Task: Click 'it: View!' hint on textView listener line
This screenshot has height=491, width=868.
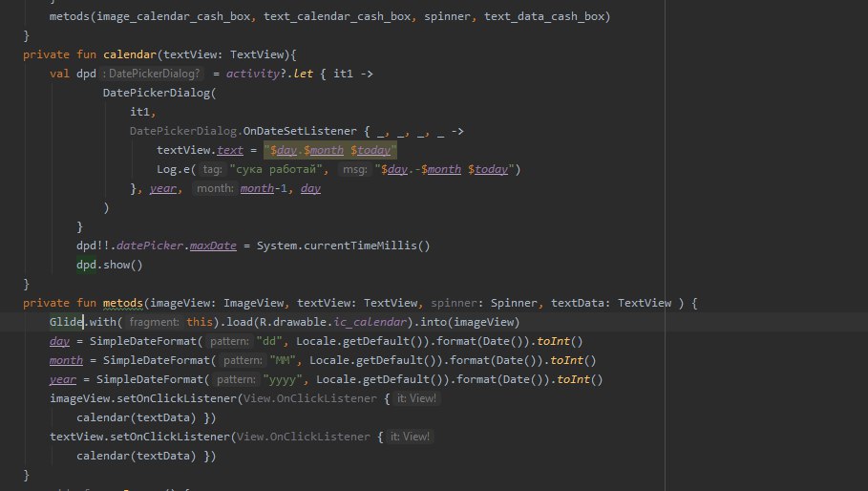Action: coord(411,437)
